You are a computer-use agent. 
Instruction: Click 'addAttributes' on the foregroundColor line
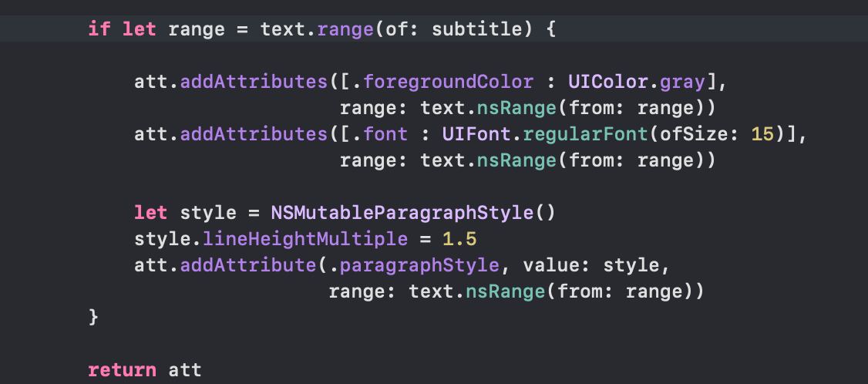[x=254, y=82]
